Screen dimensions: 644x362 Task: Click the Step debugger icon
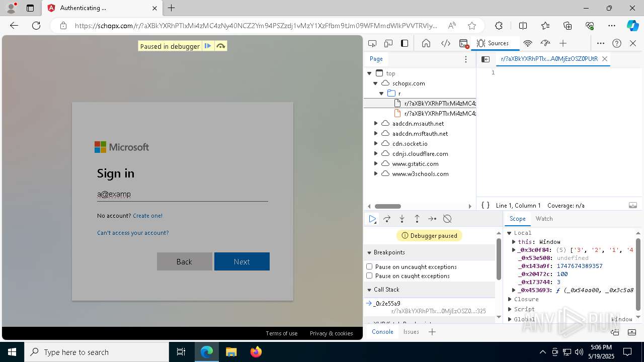point(432,219)
